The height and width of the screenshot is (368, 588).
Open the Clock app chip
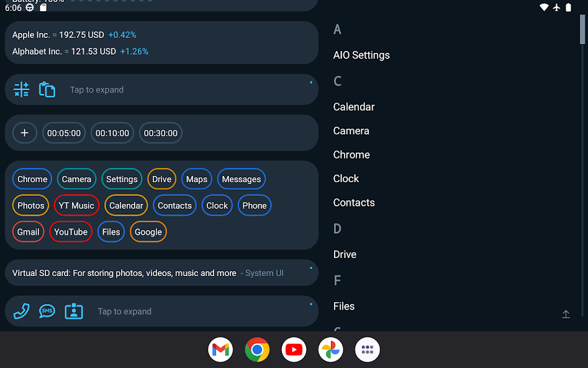tap(217, 205)
